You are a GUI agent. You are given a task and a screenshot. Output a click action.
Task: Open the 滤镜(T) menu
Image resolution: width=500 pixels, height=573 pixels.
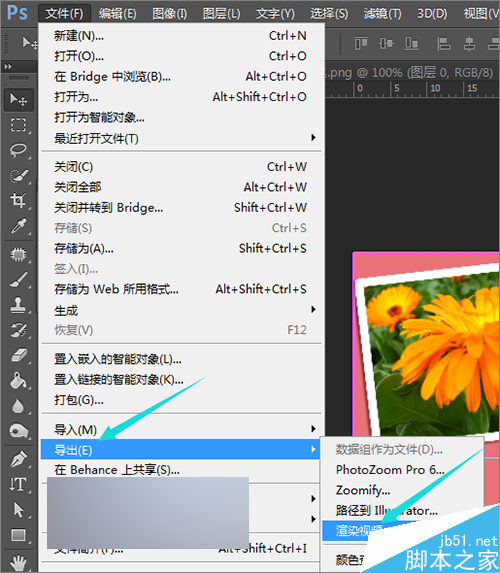[382, 14]
